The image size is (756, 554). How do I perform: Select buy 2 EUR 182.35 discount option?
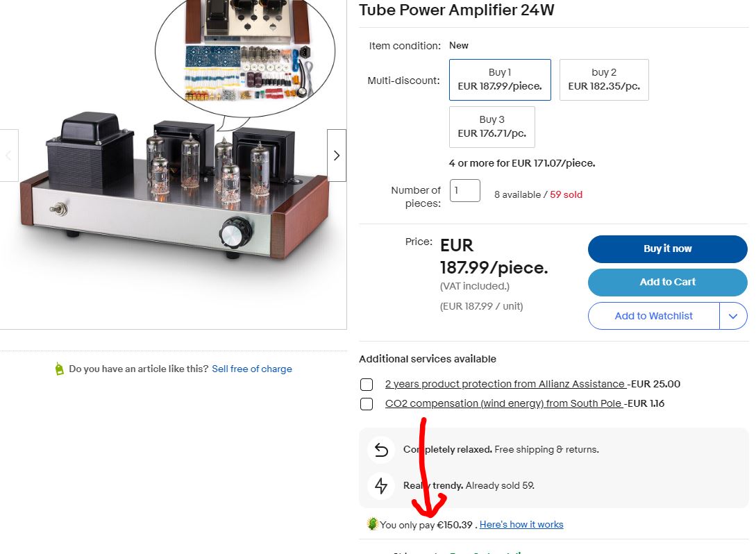click(604, 80)
